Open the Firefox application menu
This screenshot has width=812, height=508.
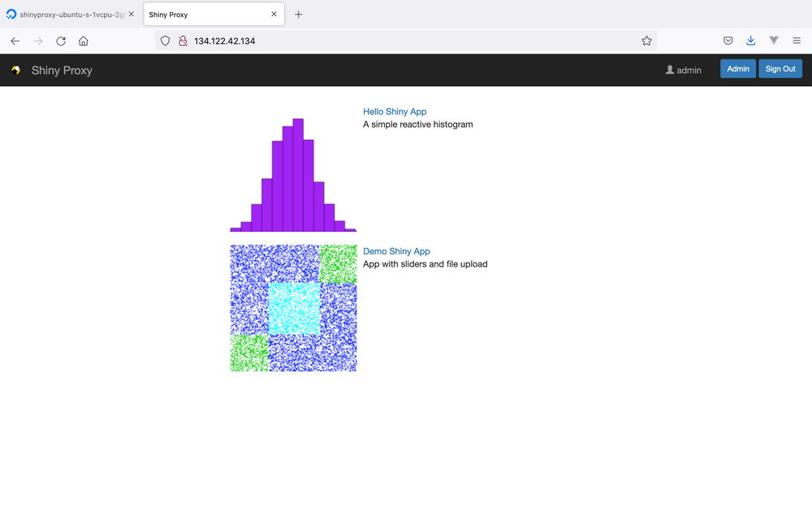point(797,41)
